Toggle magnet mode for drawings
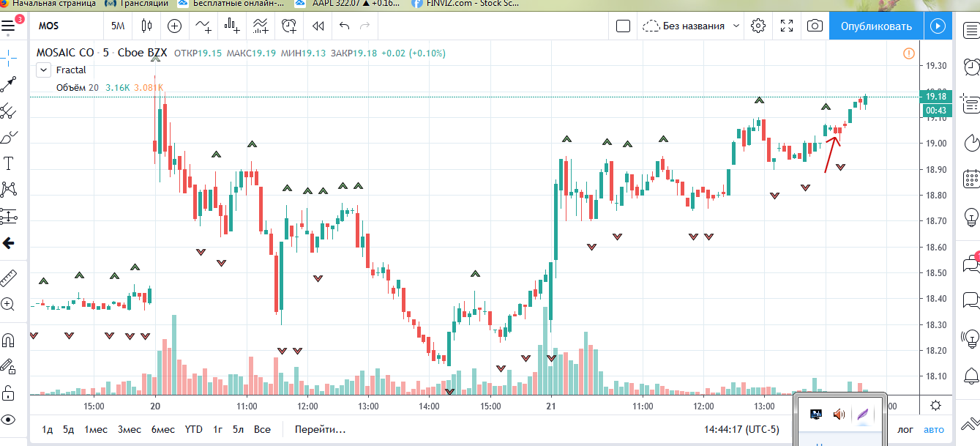Image resolution: width=980 pixels, height=446 pixels. pyautogui.click(x=8, y=341)
